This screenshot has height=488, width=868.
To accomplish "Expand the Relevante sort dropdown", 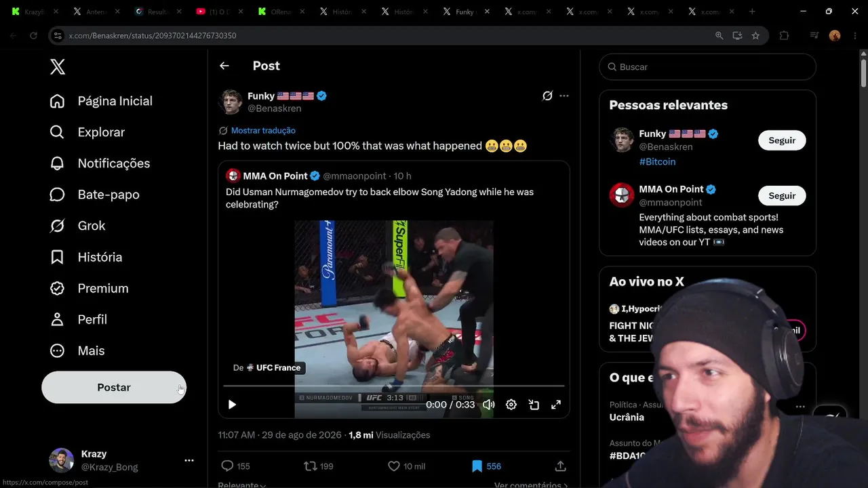I will tap(242, 485).
